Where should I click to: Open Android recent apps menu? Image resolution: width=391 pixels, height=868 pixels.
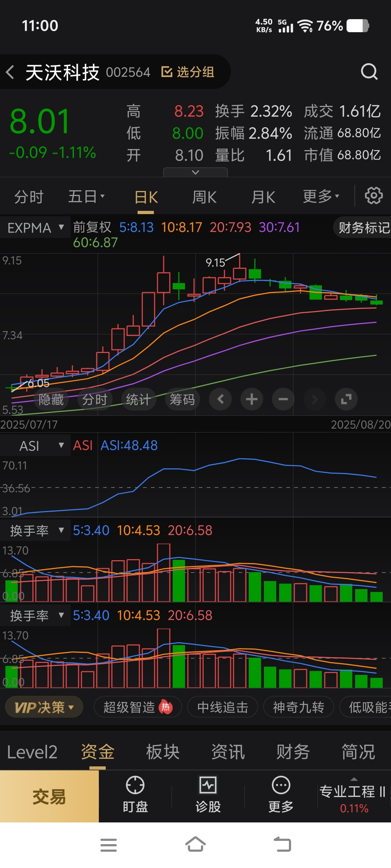(109, 845)
